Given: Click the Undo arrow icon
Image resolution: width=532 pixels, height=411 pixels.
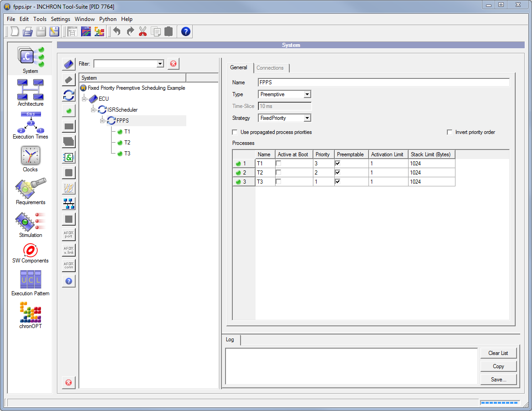Looking at the screenshot, I should tap(117, 31).
